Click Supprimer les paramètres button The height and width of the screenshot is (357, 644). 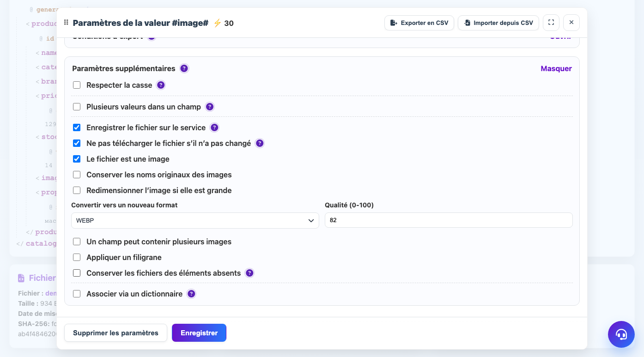click(115, 333)
